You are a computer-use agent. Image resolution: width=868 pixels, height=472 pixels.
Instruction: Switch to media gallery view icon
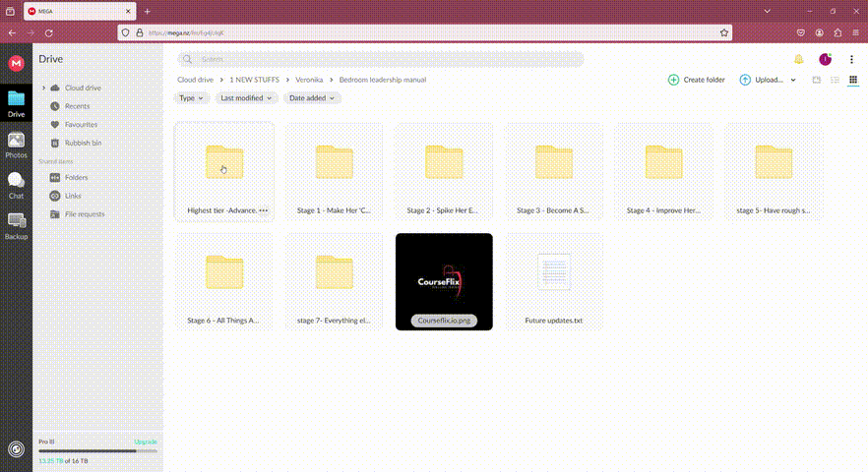[x=817, y=80]
